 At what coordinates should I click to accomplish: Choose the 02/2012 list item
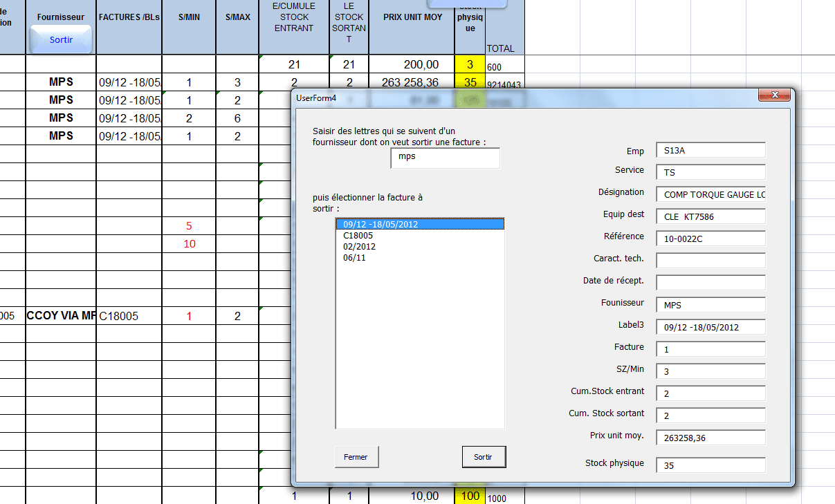[359, 247]
